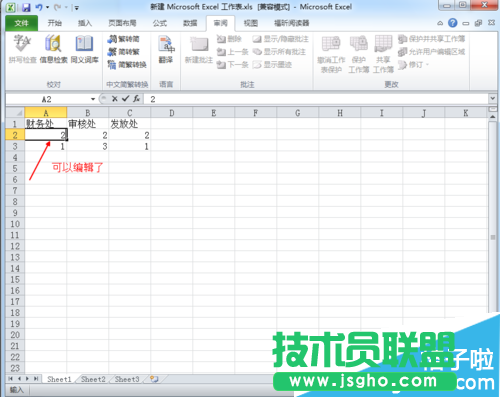Screen dimensions: 500x397
Task: Click the fx Insert Function button
Action: (x=136, y=99)
